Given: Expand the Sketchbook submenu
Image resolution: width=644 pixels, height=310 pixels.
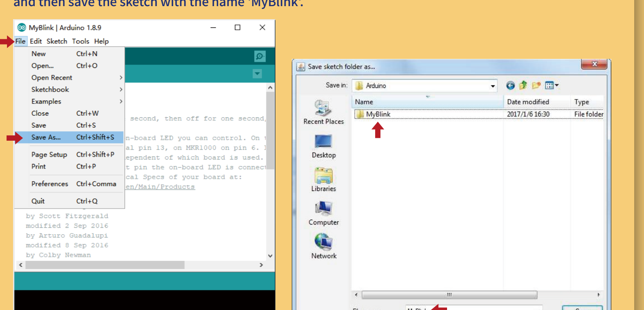Looking at the screenshot, I should 69,89.
